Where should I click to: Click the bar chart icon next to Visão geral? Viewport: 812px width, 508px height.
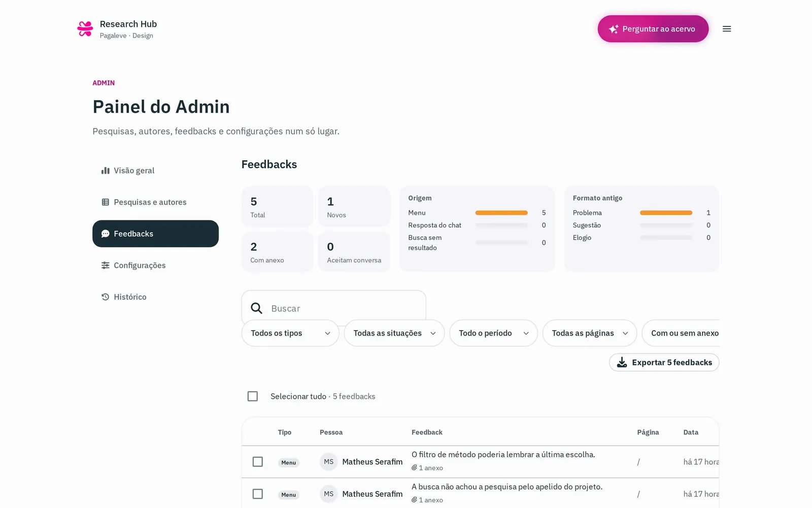click(x=106, y=171)
